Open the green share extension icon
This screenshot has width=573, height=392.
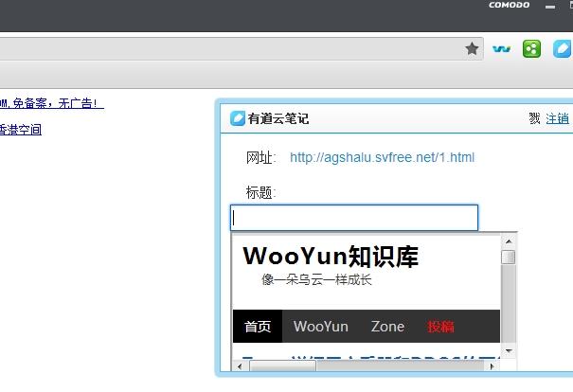(x=531, y=48)
